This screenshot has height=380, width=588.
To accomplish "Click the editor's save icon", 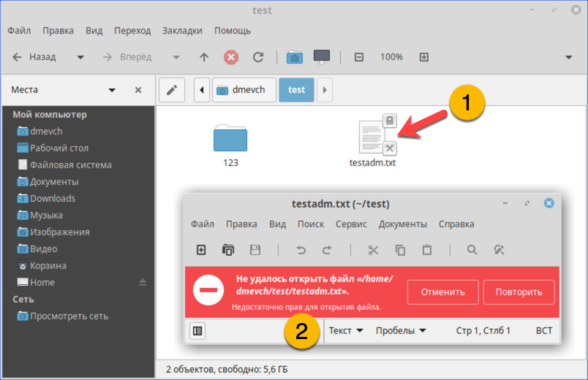I will coord(255,250).
